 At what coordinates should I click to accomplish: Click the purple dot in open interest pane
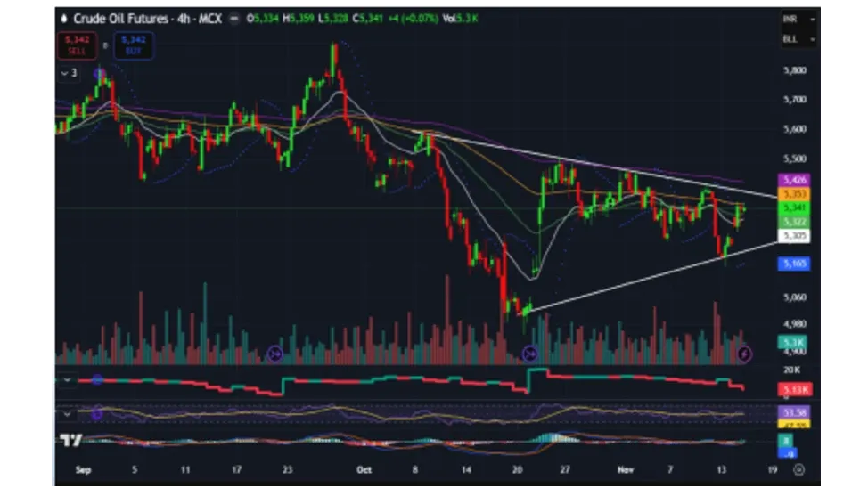coord(97,379)
